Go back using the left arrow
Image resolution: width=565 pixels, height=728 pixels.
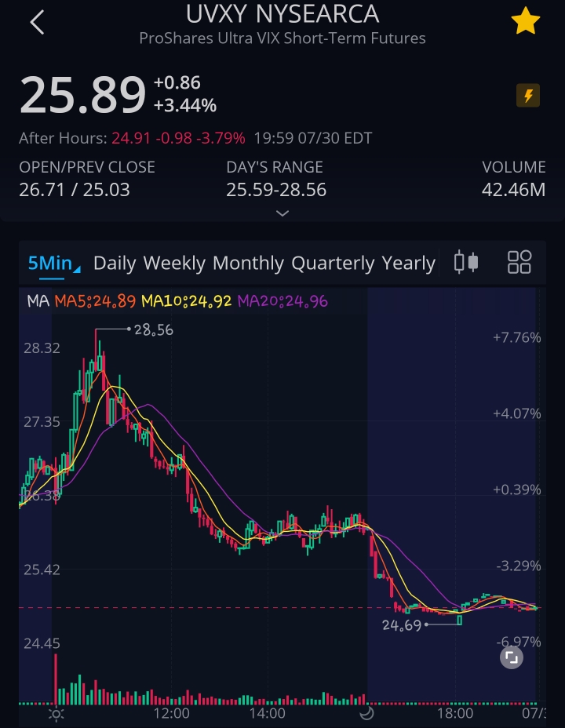(x=37, y=22)
